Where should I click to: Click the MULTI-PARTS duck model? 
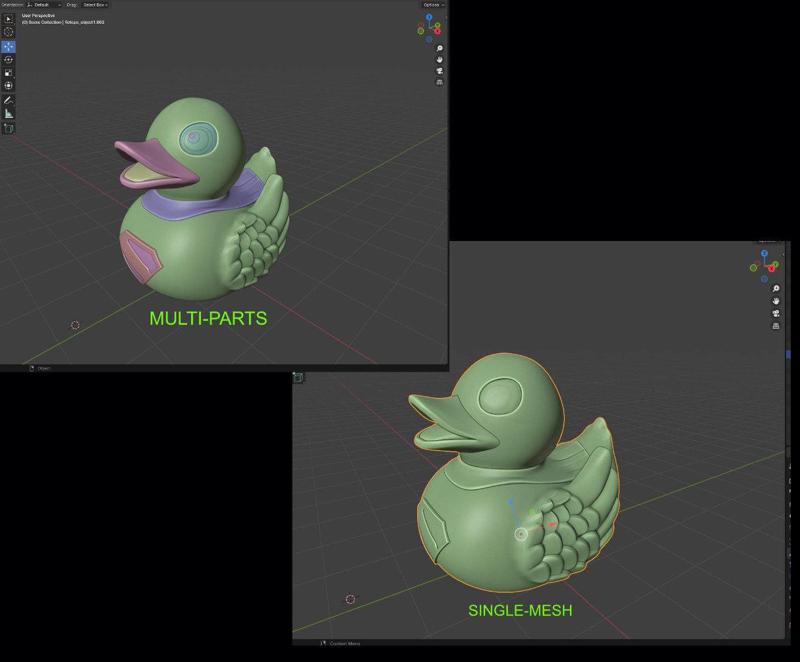(204, 199)
